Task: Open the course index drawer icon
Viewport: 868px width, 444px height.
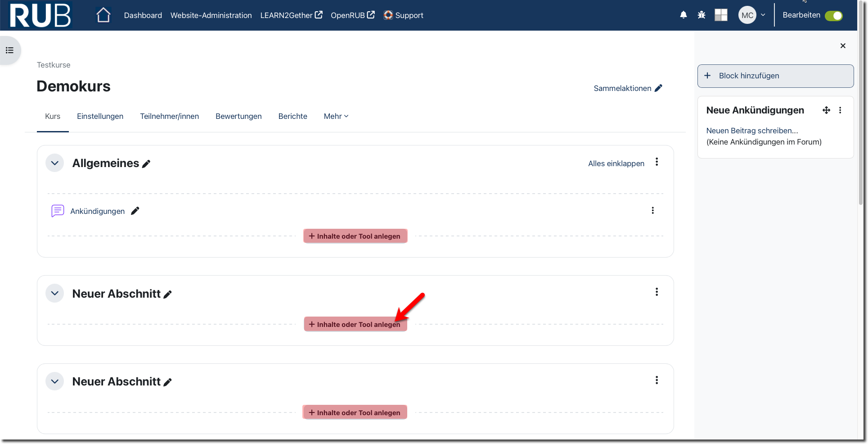Action: tap(9, 50)
